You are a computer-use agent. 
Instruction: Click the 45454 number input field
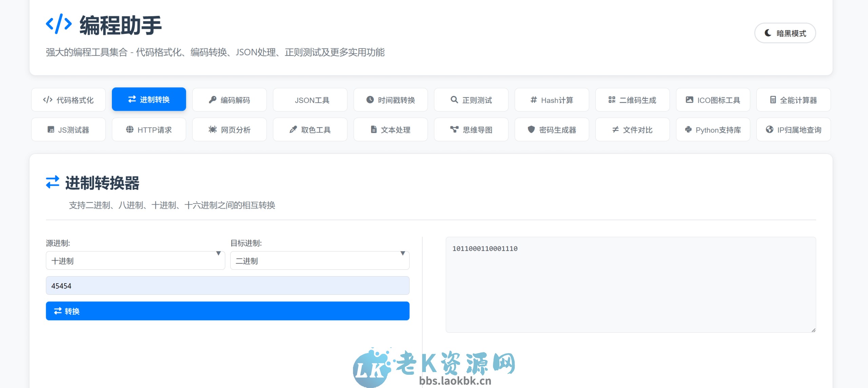[227, 285]
